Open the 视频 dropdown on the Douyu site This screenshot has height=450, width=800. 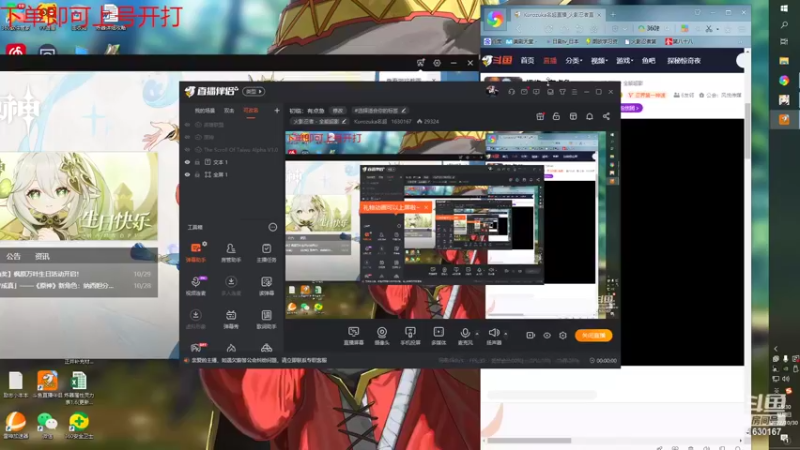tap(599, 61)
